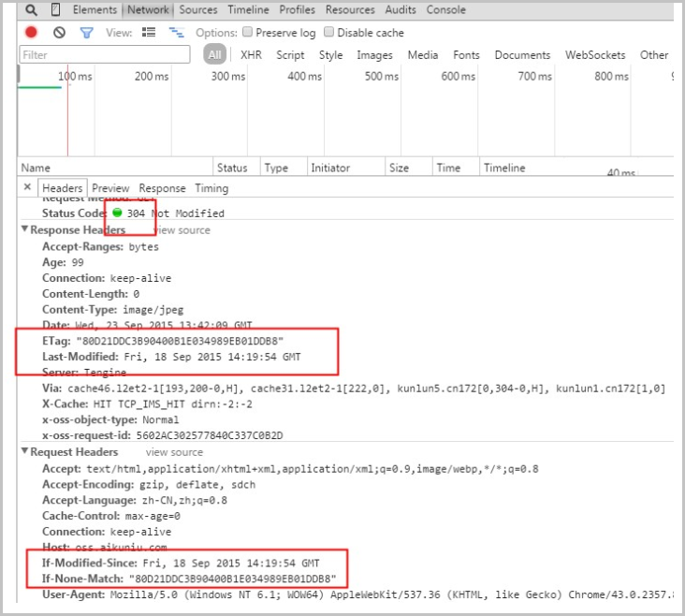Filter requests by Other

654,55
